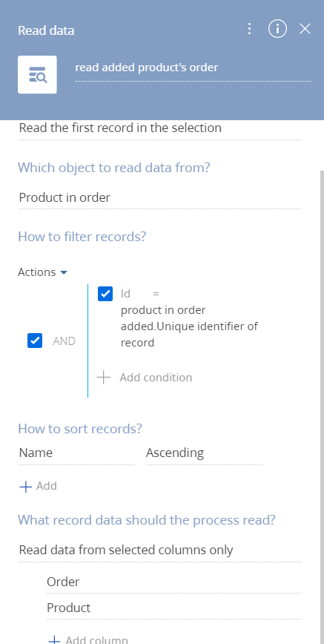
Task: Click the plus icon beside Add condition
Action: pos(104,378)
